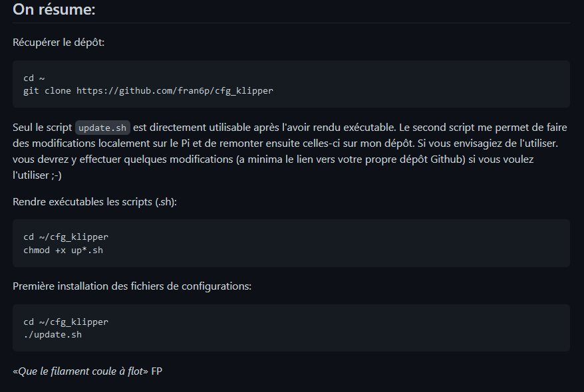Click the words "Seul le script"

click(42, 128)
